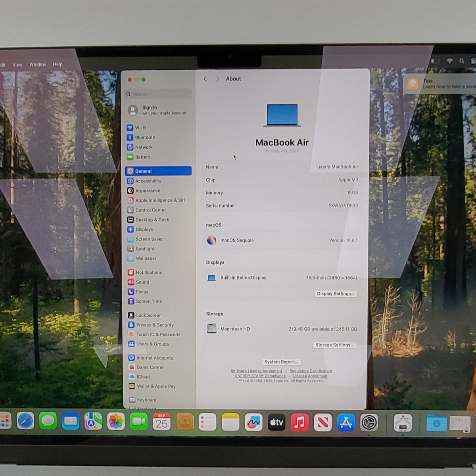Click the battery status menu bar icon
Screen dimensions: 476x476
(x=435, y=61)
